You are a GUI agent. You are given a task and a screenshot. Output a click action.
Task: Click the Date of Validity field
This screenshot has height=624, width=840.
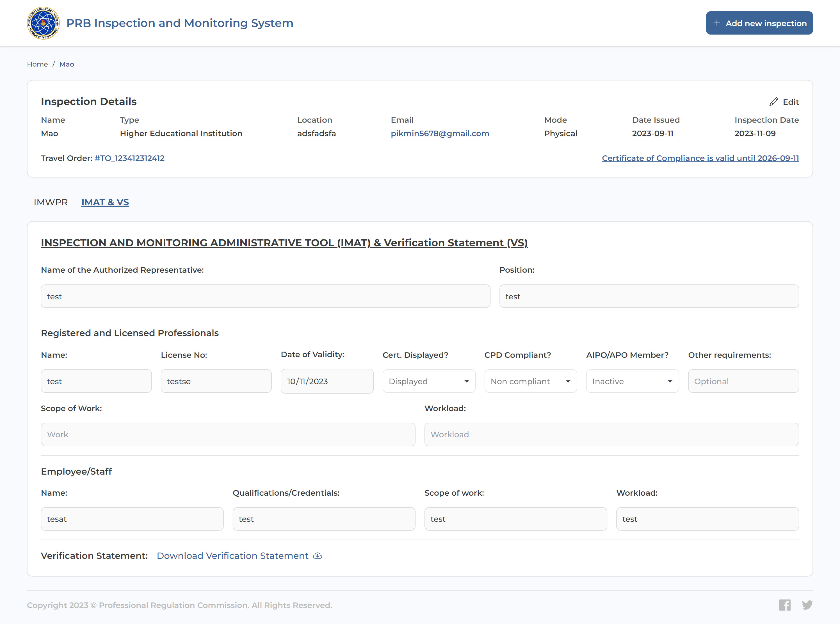coord(327,381)
